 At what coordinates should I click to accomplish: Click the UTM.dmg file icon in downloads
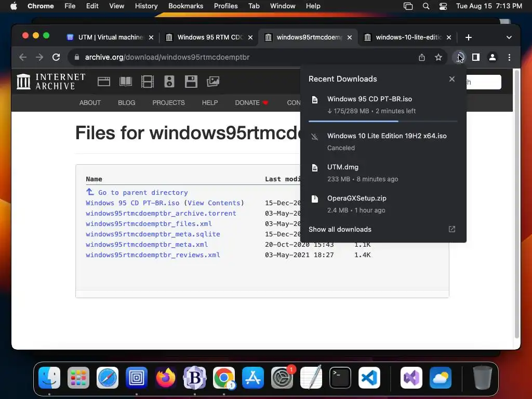pyautogui.click(x=315, y=168)
